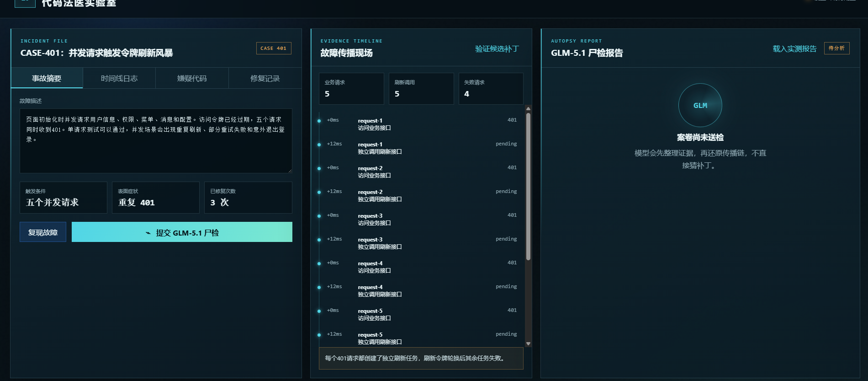Click the request-5 pending status text
Viewport: 868px width, 381px height.
[506, 334]
